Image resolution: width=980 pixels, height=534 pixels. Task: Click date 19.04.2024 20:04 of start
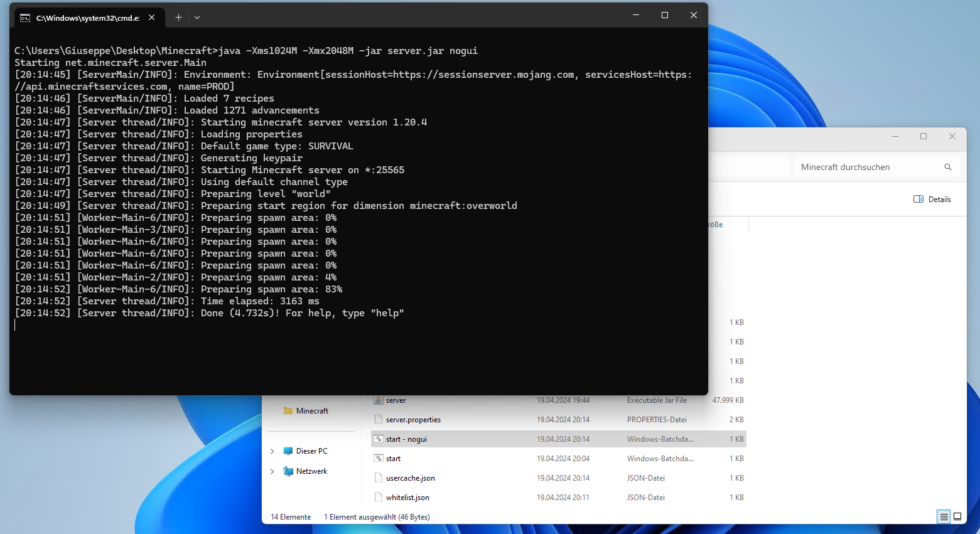(563, 459)
